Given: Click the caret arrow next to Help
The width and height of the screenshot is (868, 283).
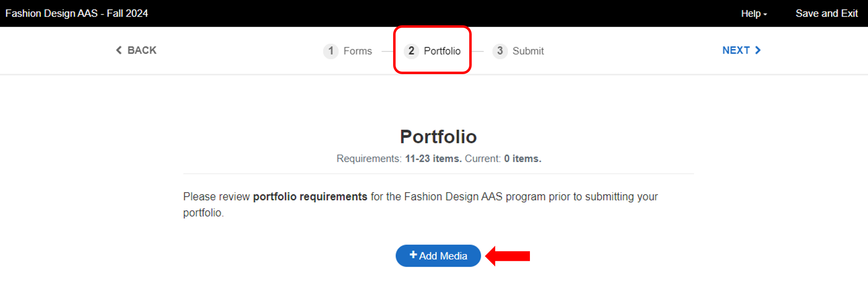Looking at the screenshot, I should tap(765, 14).
